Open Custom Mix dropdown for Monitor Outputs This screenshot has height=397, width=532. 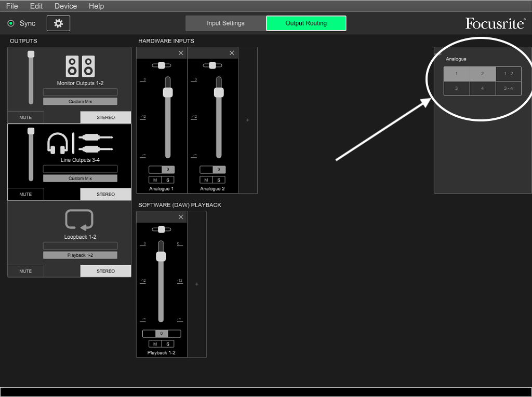coord(80,102)
